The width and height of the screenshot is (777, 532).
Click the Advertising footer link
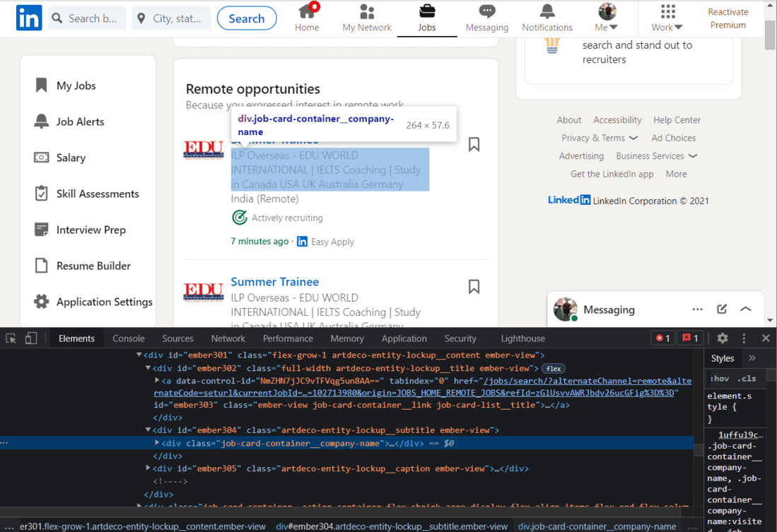pos(581,156)
